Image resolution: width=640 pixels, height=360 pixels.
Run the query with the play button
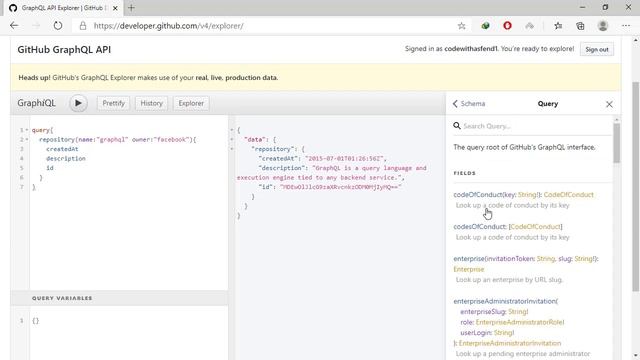pyautogui.click(x=78, y=103)
